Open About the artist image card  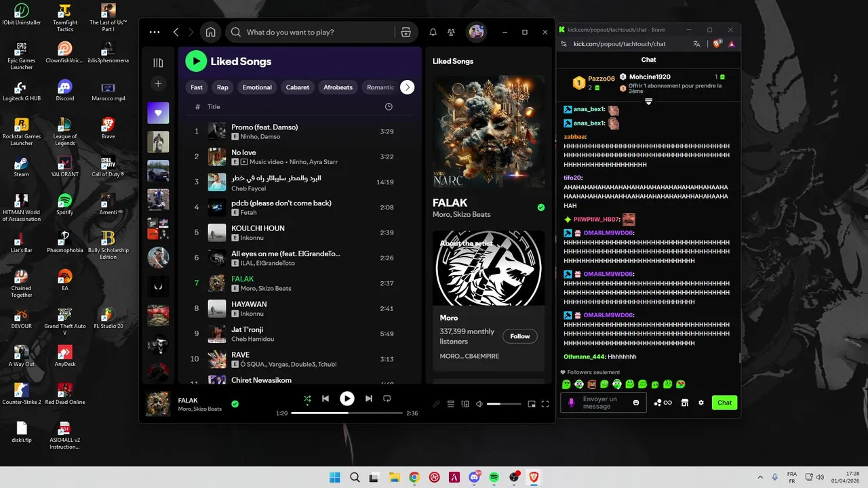click(x=488, y=268)
